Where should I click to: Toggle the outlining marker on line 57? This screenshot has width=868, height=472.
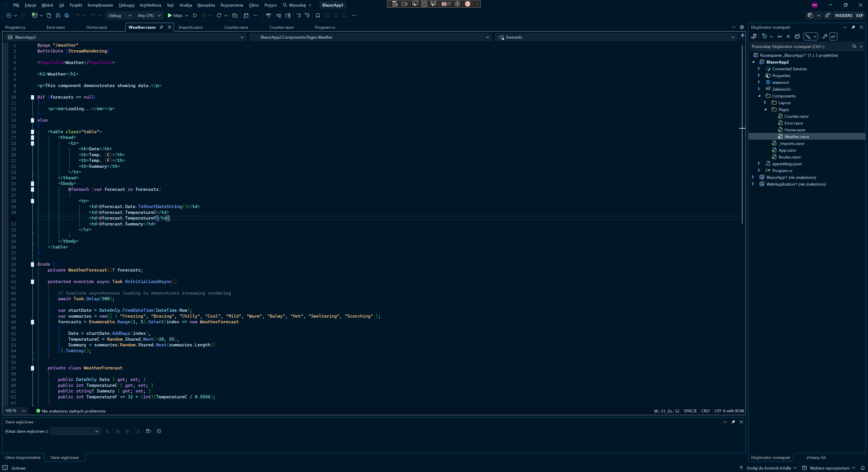click(x=33, y=368)
